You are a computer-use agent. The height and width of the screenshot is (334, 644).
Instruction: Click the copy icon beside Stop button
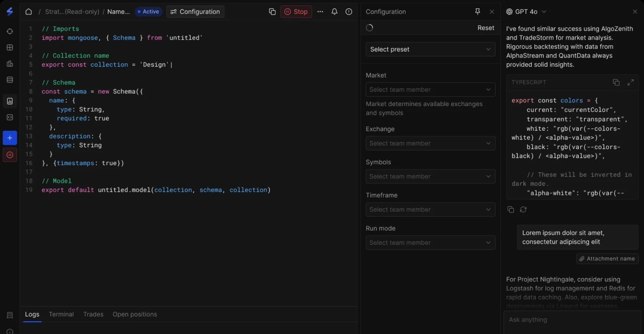pyautogui.click(x=272, y=12)
